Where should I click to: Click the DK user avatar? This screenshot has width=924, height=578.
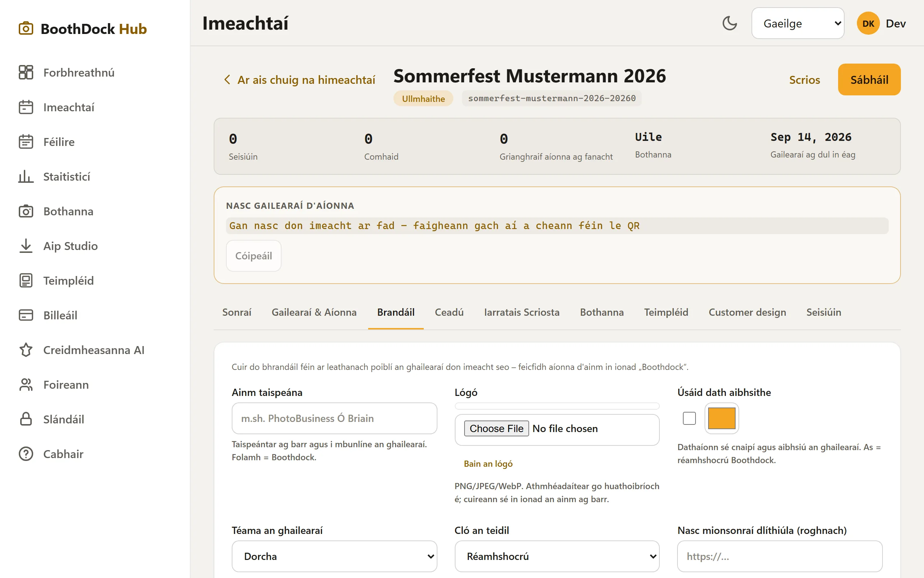pos(868,23)
